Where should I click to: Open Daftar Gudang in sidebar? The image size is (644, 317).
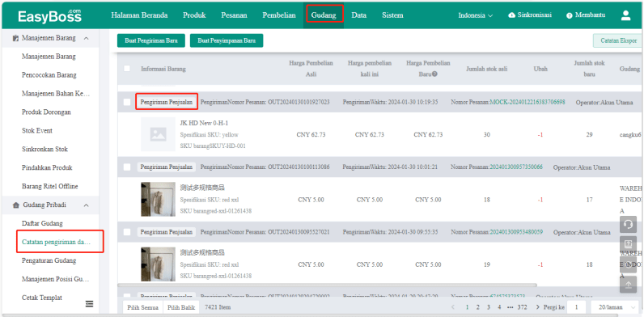[x=42, y=223]
